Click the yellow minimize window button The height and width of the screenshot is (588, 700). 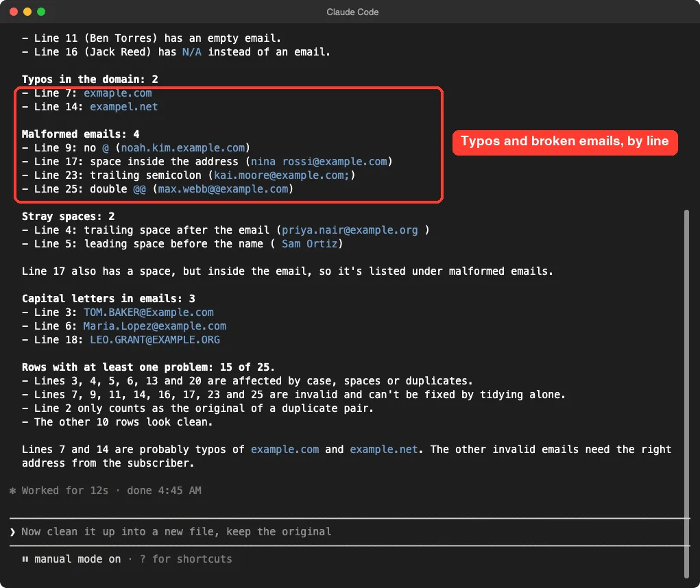[27, 12]
